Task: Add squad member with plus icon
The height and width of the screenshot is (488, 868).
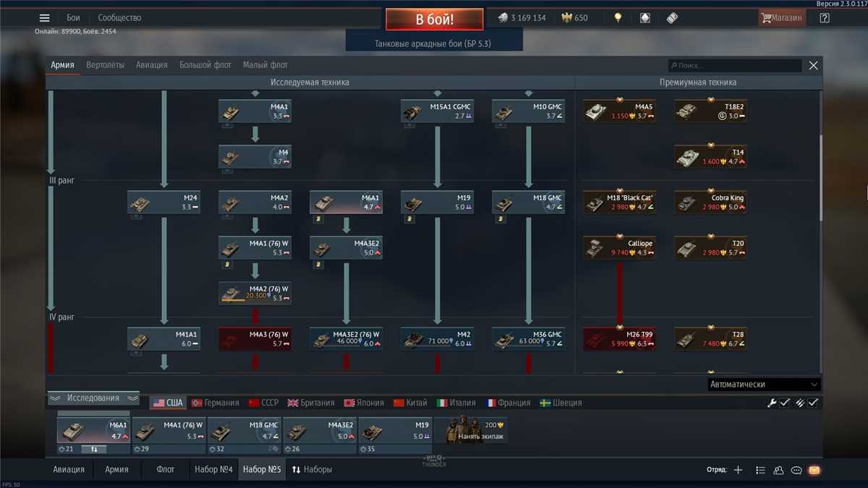Action: pos(738,470)
